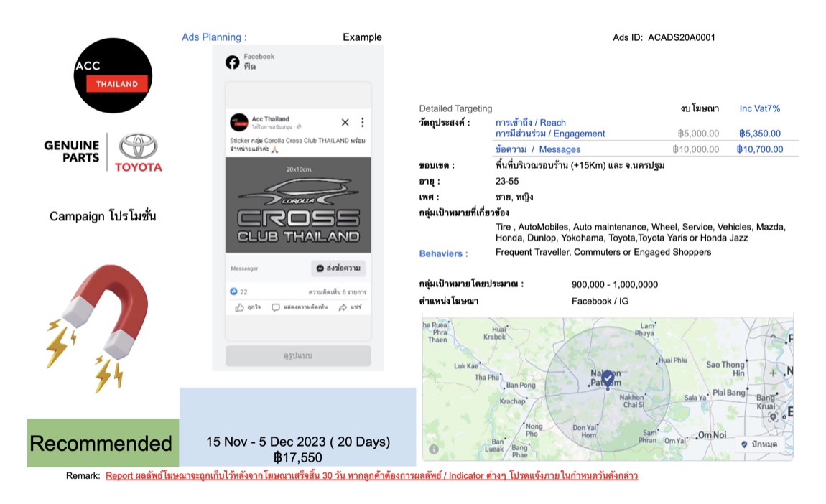
Task: Click the Sao Thong Hin map label
Action: [x=725, y=368]
